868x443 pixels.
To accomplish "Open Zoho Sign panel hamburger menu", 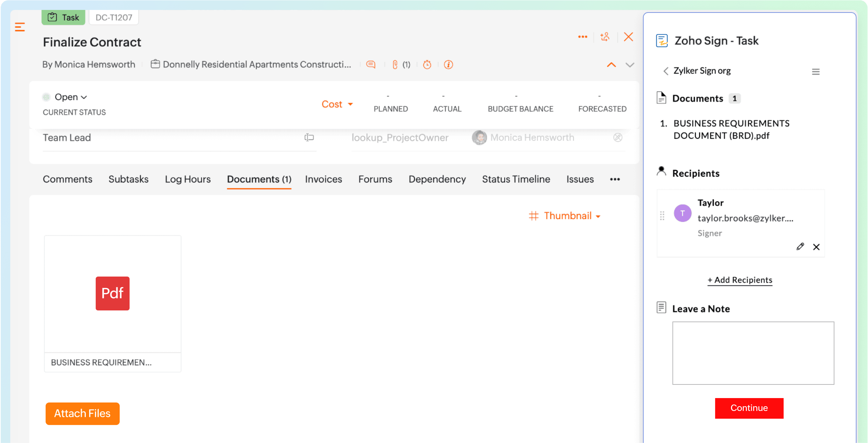I will (816, 72).
